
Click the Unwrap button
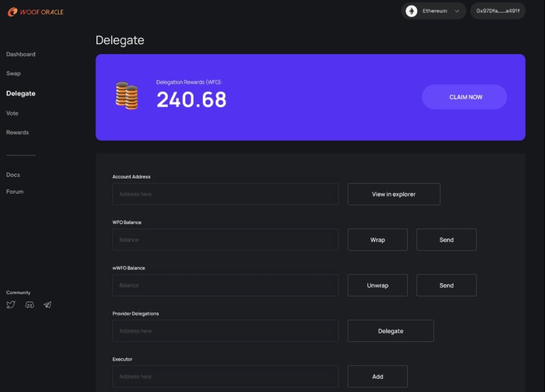pyautogui.click(x=377, y=285)
